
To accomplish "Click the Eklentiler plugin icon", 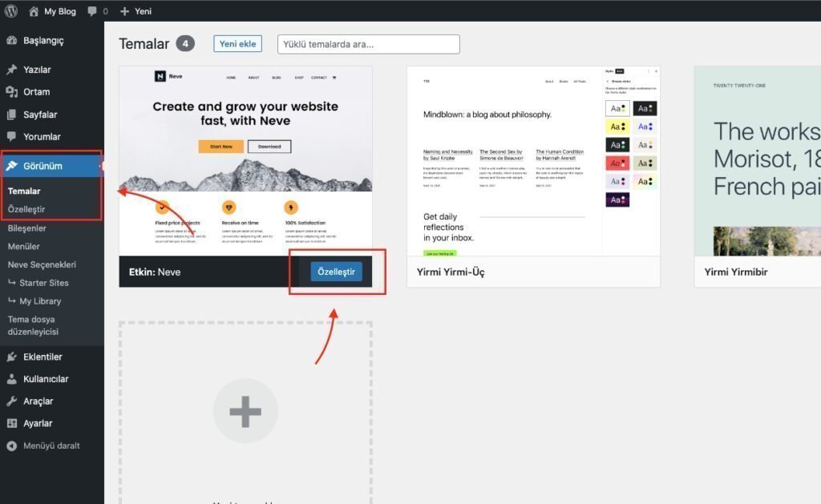I will click(x=11, y=357).
